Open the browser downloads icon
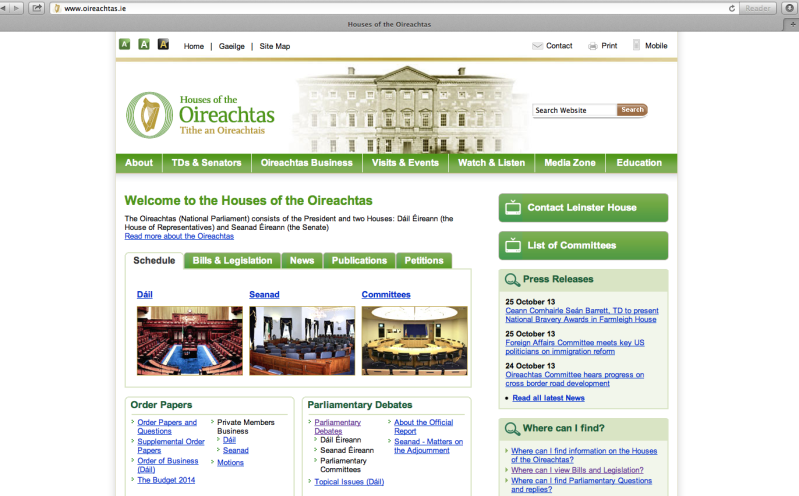This screenshot has height=496, width=799. point(789,8)
